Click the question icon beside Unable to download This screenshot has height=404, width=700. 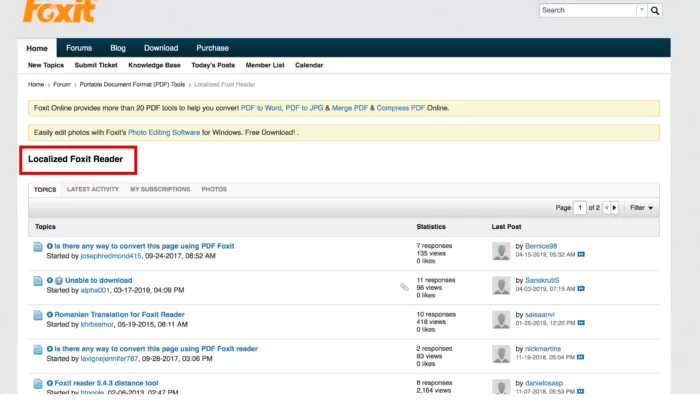(x=58, y=281)
